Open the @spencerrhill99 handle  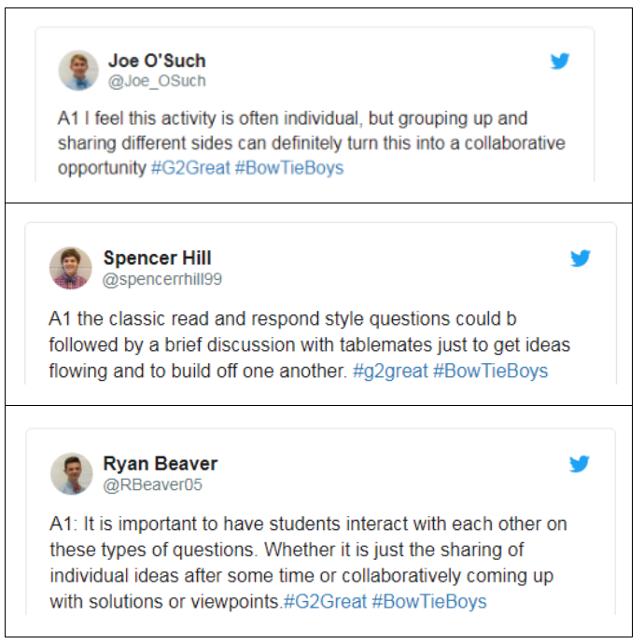[162, 279]
